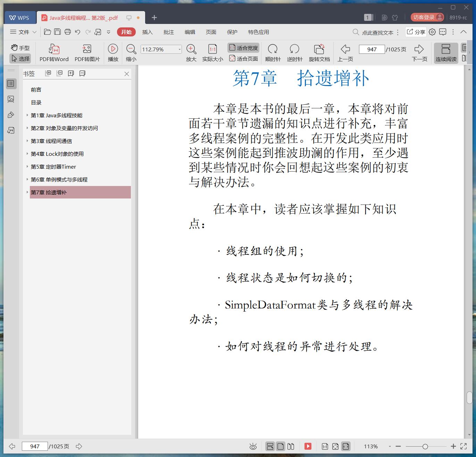The width and height of the screenshot is (476, 457).
Task: Expand 第1章 Java多线程技能 bookmark
Action: [x=27, y=115]
